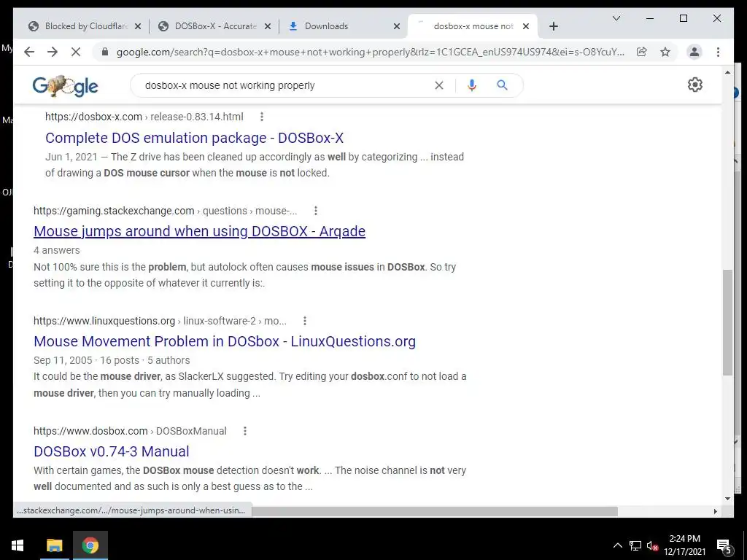Clear the Google search box text
Screen dimensions: 747x560
pyautogui.click(x=438, y=85)
